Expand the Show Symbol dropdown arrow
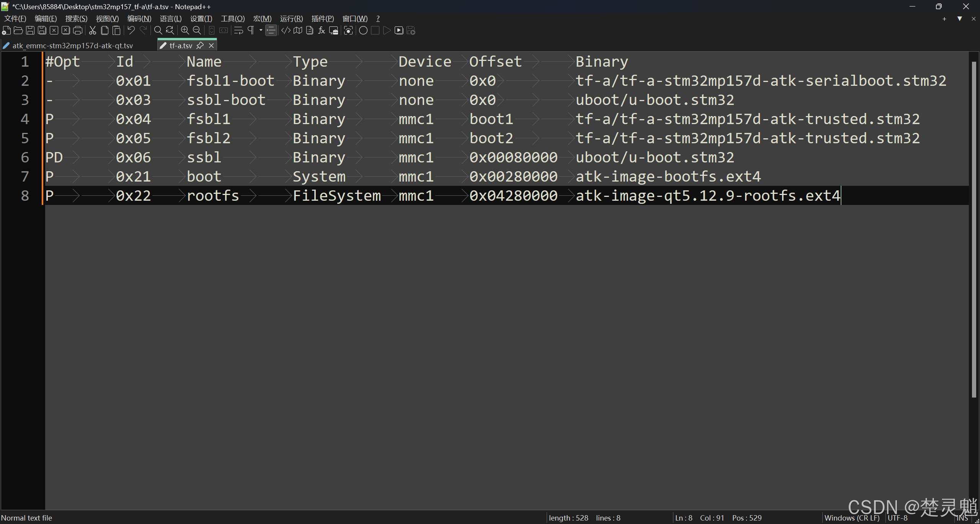Viewport: 980px width, 524px height. pyautogui.click(x=261, y=31)
